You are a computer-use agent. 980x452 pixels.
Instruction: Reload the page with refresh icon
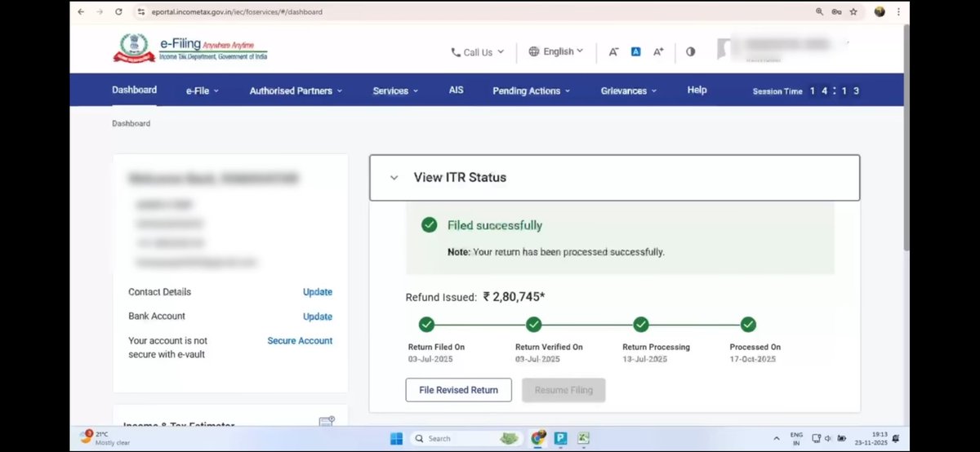pyautogui.click(x=118, y=12)
